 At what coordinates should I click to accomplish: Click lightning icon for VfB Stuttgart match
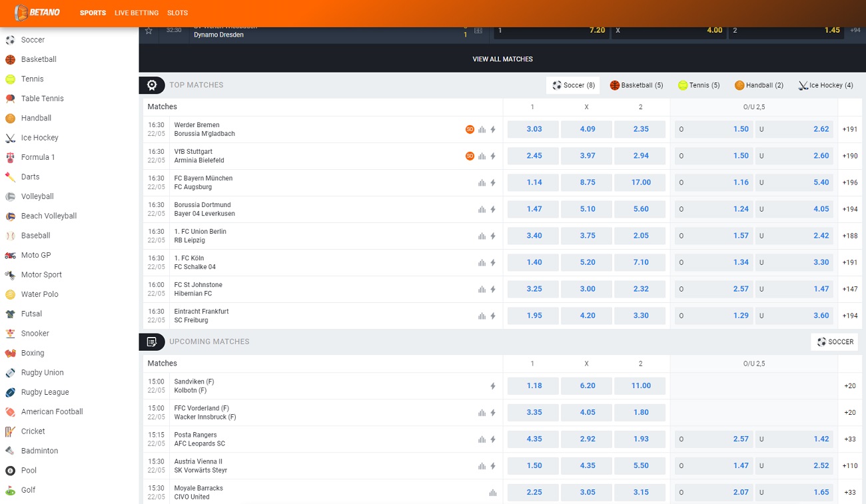click(x=493, y=156)
